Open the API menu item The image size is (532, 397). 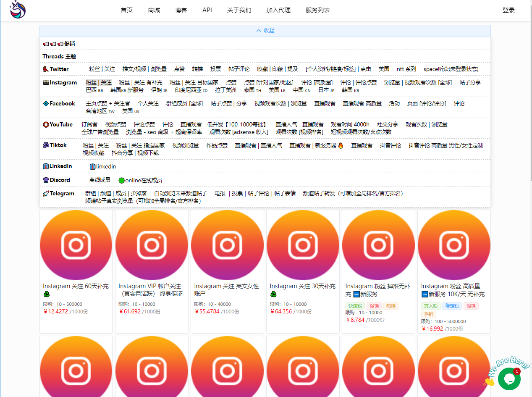[x=207, y=10]
